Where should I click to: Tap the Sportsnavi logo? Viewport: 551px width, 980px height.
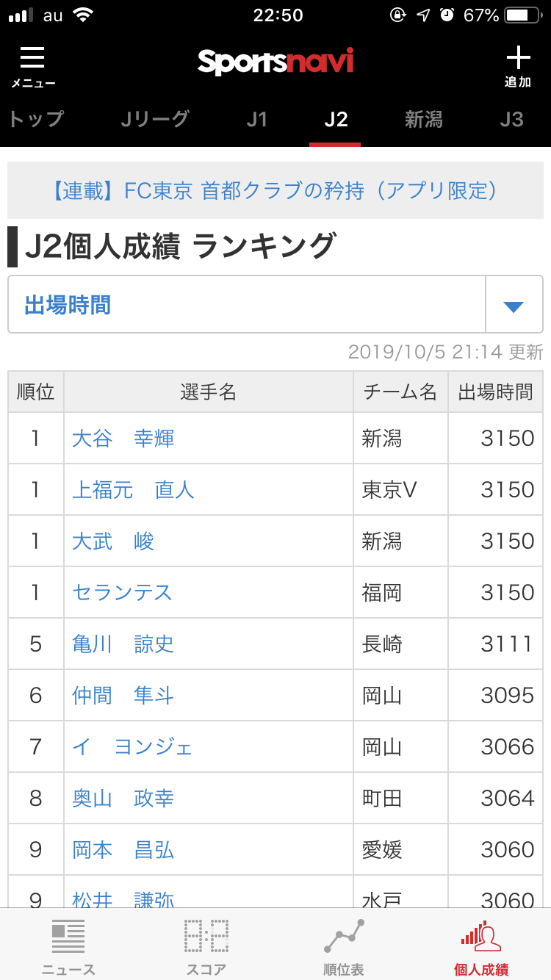click(x=275, y=62)
